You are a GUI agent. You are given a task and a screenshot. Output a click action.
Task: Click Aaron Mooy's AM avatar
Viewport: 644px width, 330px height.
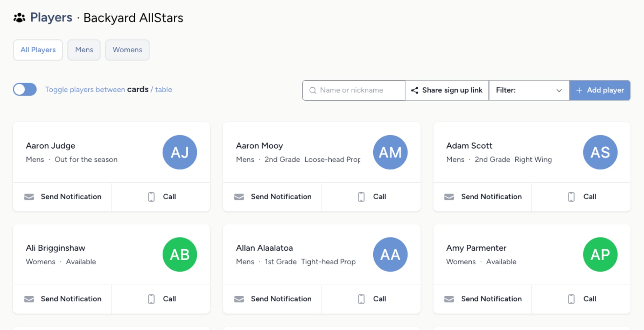390,152
